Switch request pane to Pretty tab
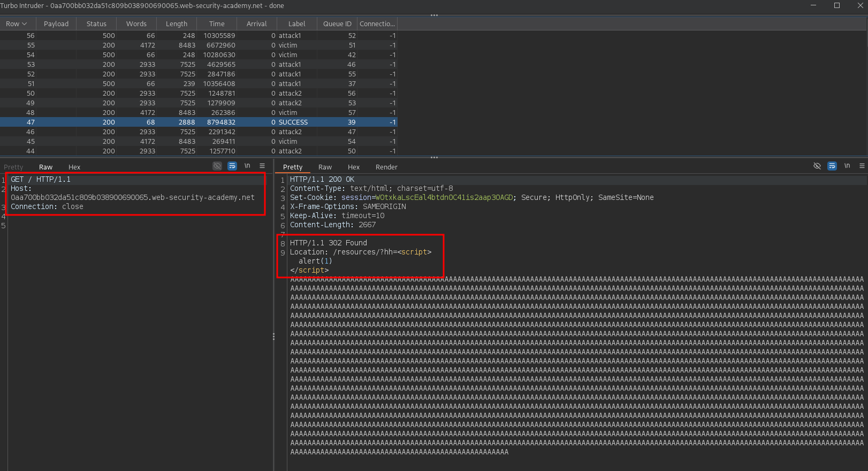868x471 pixels. click(13, 167)
